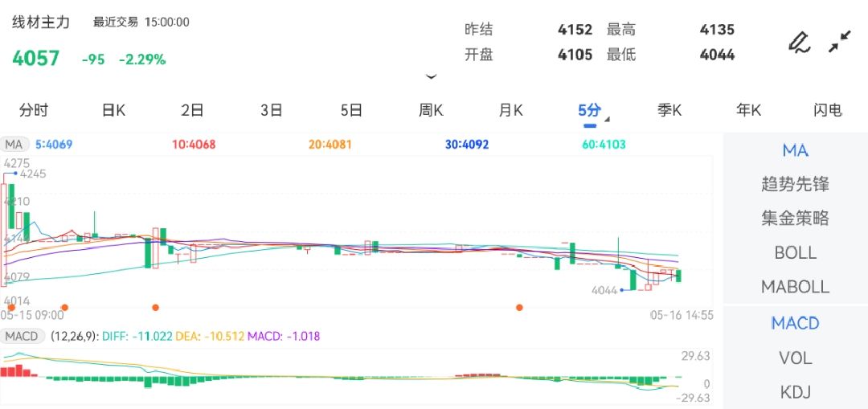Switch to 周K tab
This screenshot has height=409, width=868.
431,109
